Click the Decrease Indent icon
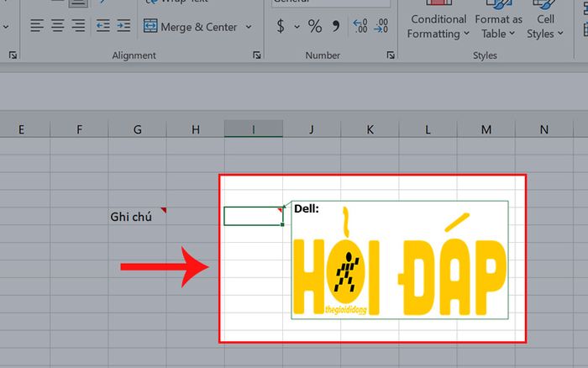The image size is (588, 368). (102, 26)
